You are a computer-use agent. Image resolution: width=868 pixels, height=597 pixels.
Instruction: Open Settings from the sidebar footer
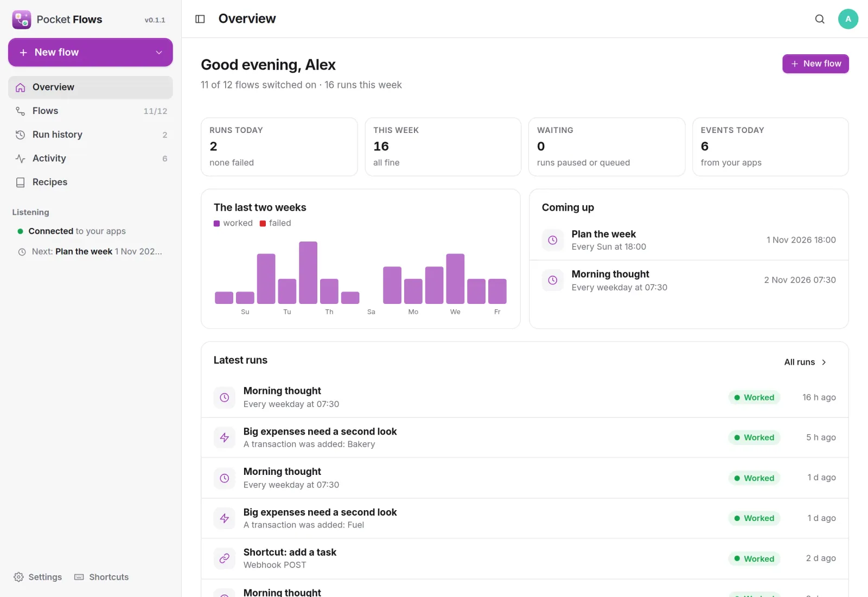pos(38,577)
